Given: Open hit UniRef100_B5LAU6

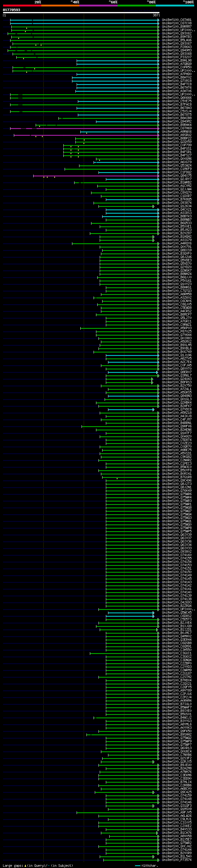Looking at the screenshot, I should pos(177,40).
